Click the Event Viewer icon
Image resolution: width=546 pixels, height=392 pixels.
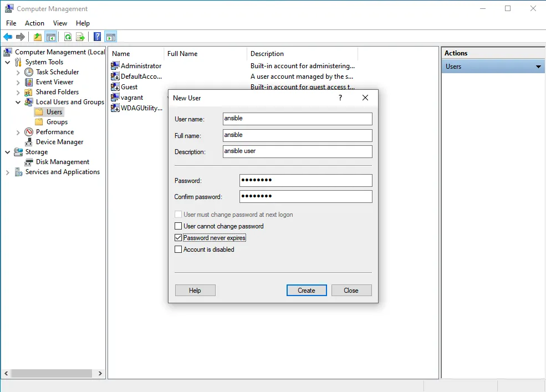[29, 82]
